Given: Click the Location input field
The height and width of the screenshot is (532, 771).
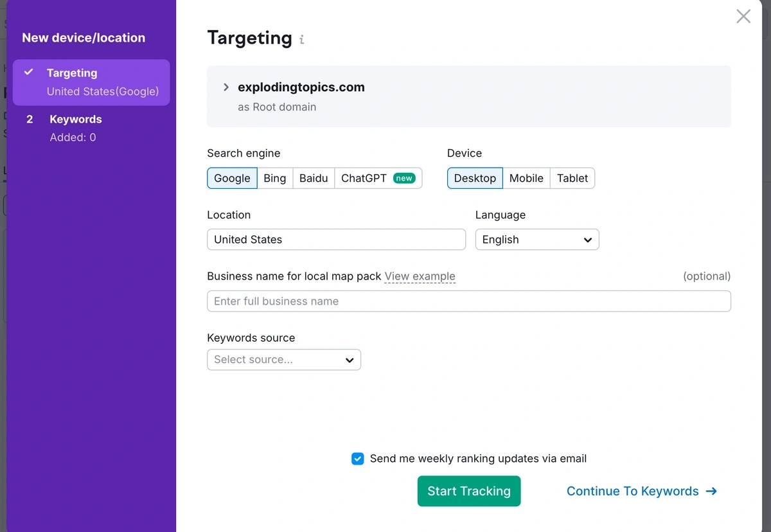Looking at the screenshot, I should [x=336, y=240].
